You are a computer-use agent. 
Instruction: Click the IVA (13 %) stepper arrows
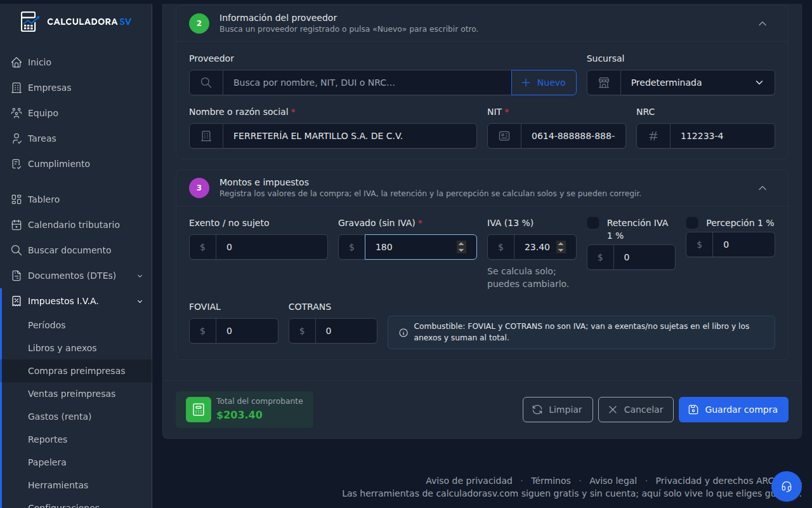click(561, 247)
